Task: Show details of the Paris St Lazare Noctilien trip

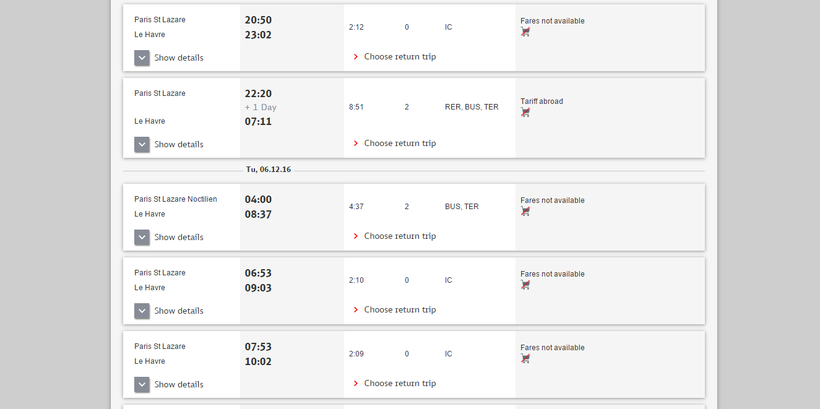Action: [x=142, y=238]
